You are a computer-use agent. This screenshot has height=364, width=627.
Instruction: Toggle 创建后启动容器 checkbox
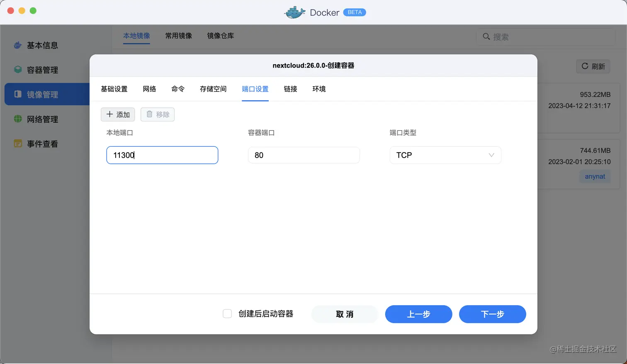pyautogui.click(x=227, y=314)
